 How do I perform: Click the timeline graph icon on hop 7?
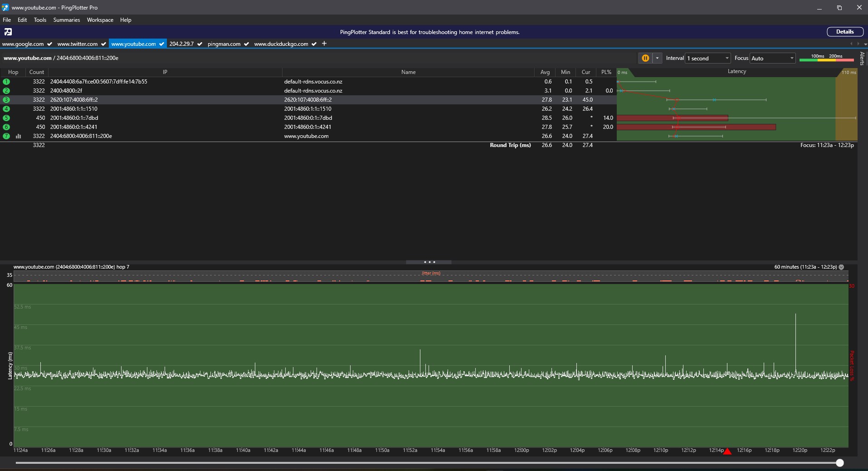pyautogui.click(x=19, y=136)
